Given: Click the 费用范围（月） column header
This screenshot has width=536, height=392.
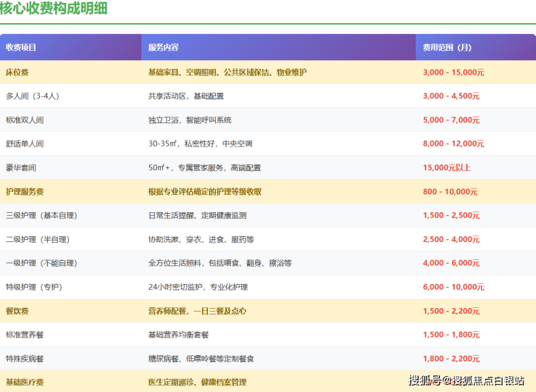Looking at the screenshot, I should pos(447,48).
